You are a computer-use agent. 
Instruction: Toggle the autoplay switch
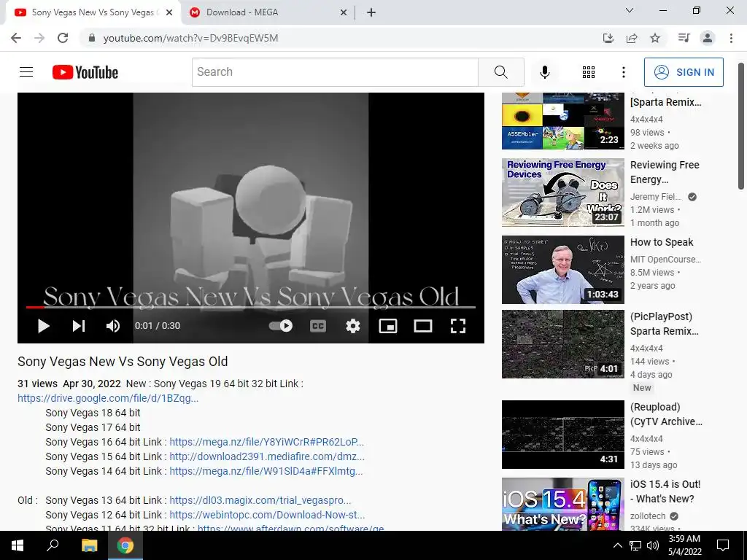pyautogui.click(x=281, y=326)
